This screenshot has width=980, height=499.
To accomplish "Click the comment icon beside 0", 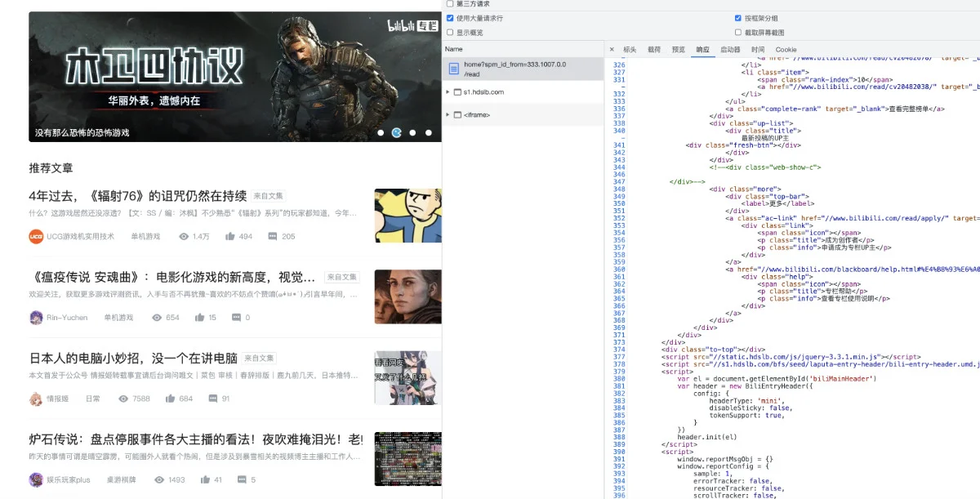I will tap(236, 318).
